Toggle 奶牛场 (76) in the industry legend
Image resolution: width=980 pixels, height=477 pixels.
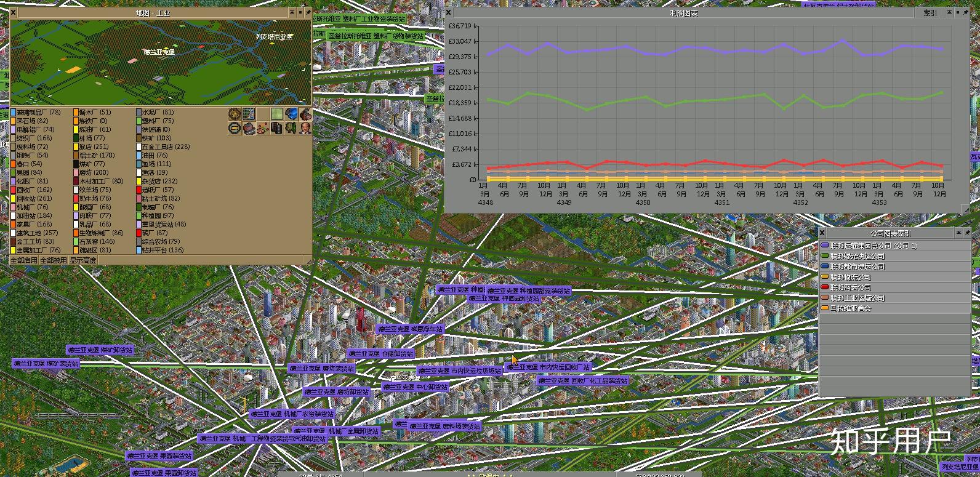coord(92,199)
